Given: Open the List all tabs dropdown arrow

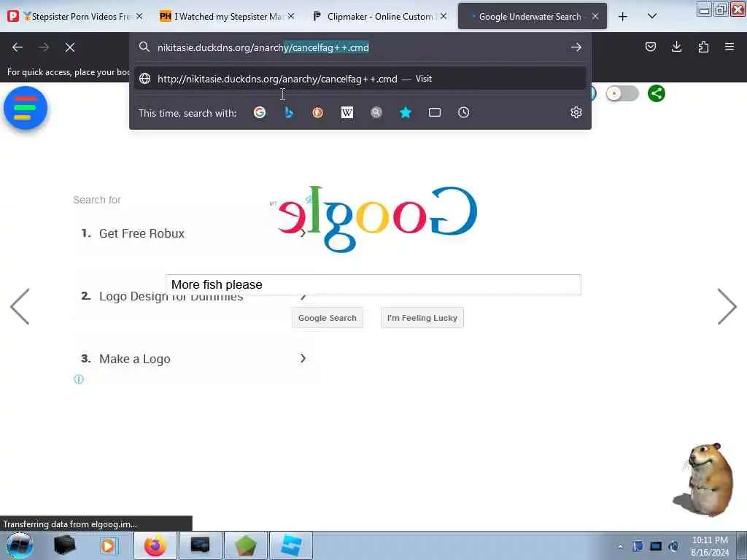Looking at the screenshot, I should (x=652, y=16).
